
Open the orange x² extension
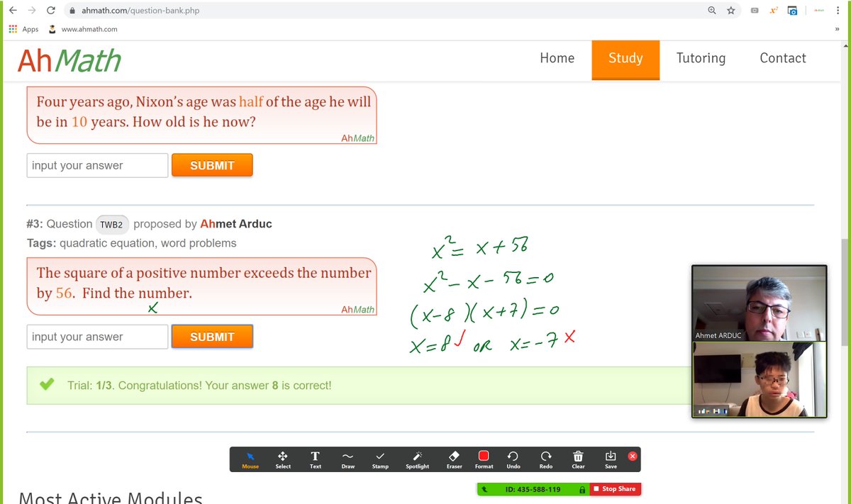point(774,11)
